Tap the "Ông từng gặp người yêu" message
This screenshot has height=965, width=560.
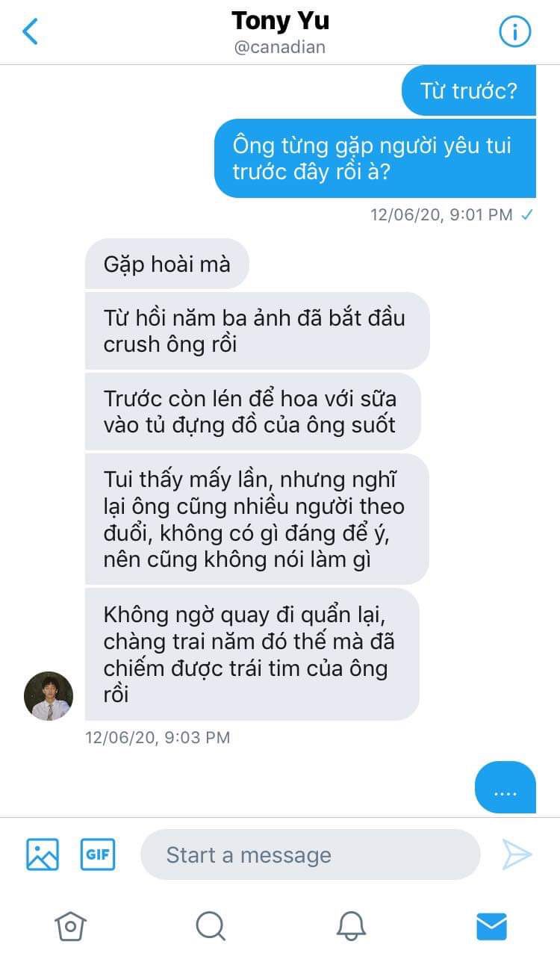click(x=375, y=158)
